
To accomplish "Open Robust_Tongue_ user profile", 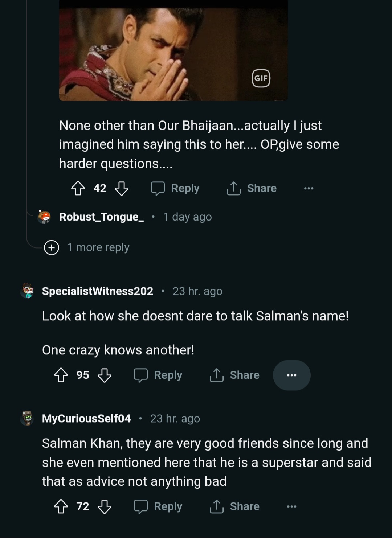I will click(101, 217).
